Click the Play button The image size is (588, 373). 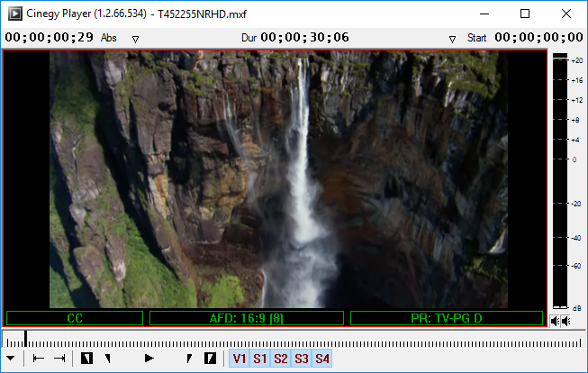149,359
